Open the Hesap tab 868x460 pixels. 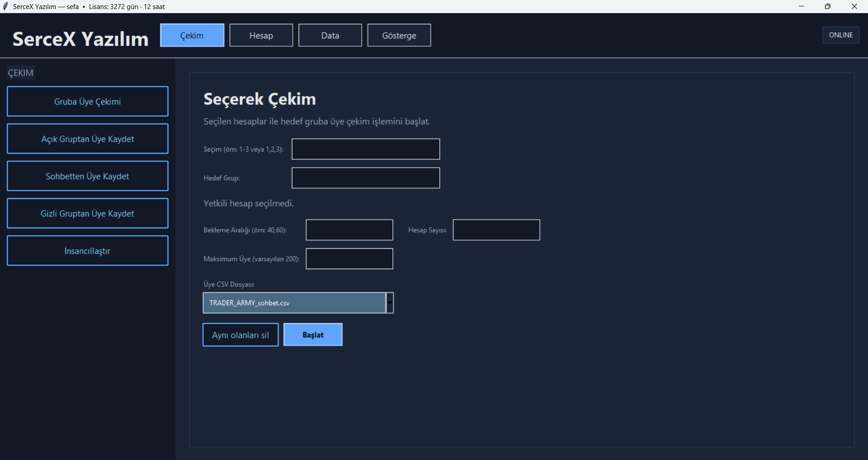click(261, 35)
